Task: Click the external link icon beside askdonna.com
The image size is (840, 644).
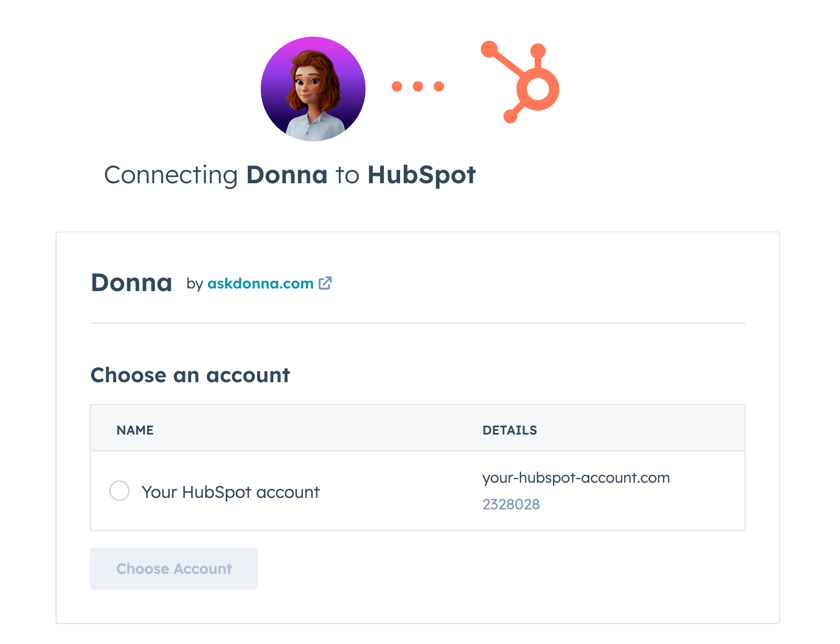Action: point(325,283)
